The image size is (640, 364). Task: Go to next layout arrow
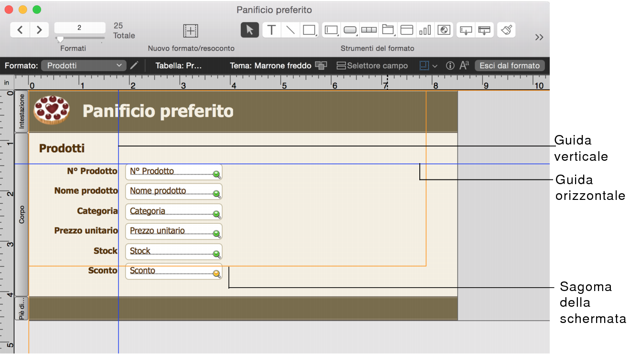click(40, 30)
